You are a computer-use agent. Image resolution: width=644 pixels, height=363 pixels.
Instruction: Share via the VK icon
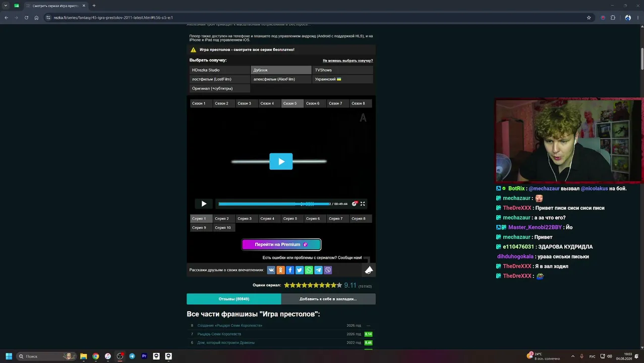[271, 270]
